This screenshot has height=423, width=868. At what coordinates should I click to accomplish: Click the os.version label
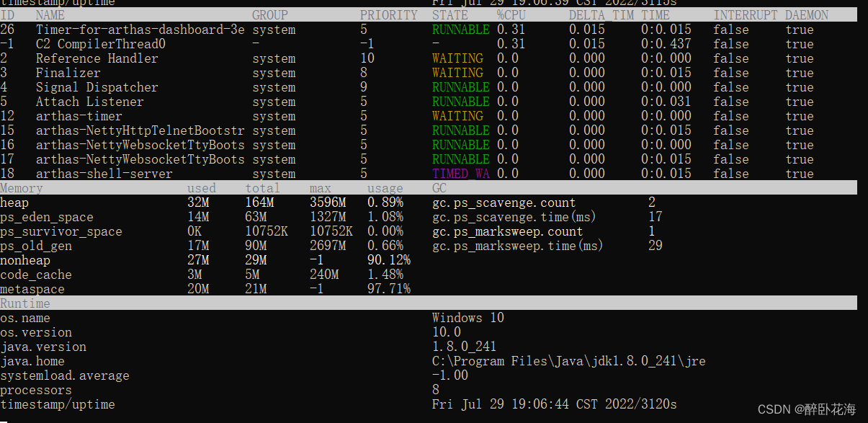point(36,332)
